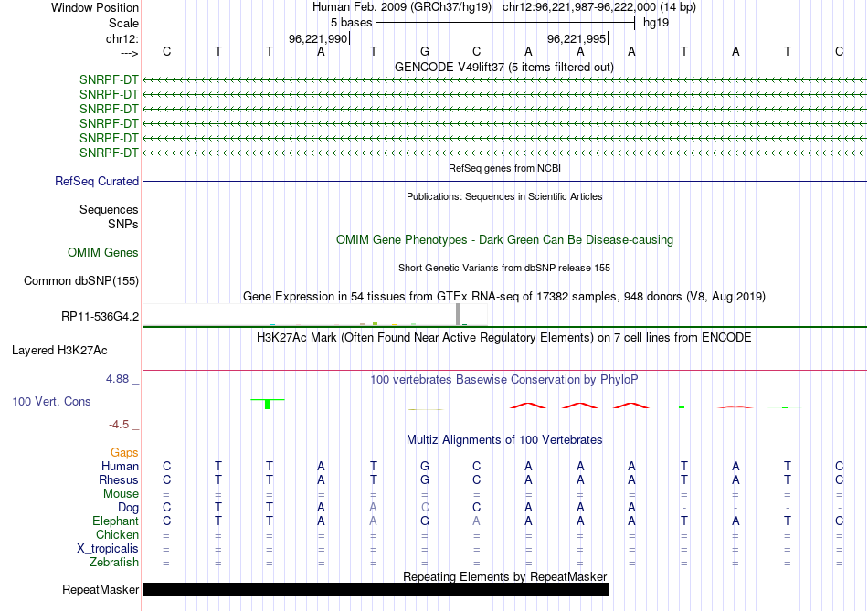Open the Multiz Alignments of 100 Vertebrates title
Viewport: 868px width, 611px height.
(504, 440)
